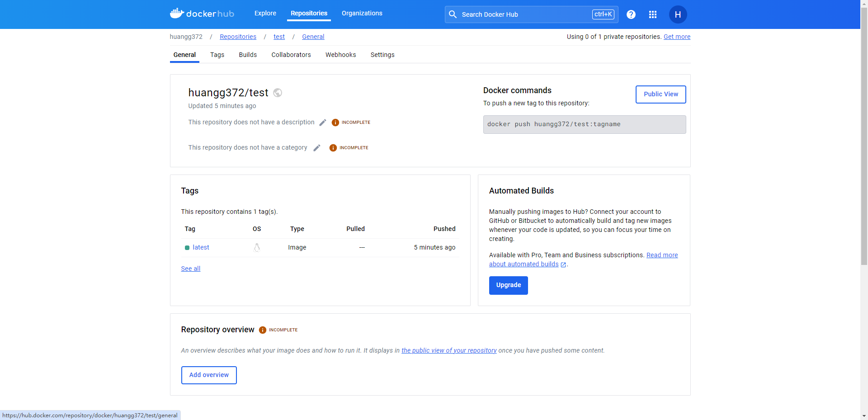Click the green status dot beside latest

pyautogui.click(x=187, y=248)
